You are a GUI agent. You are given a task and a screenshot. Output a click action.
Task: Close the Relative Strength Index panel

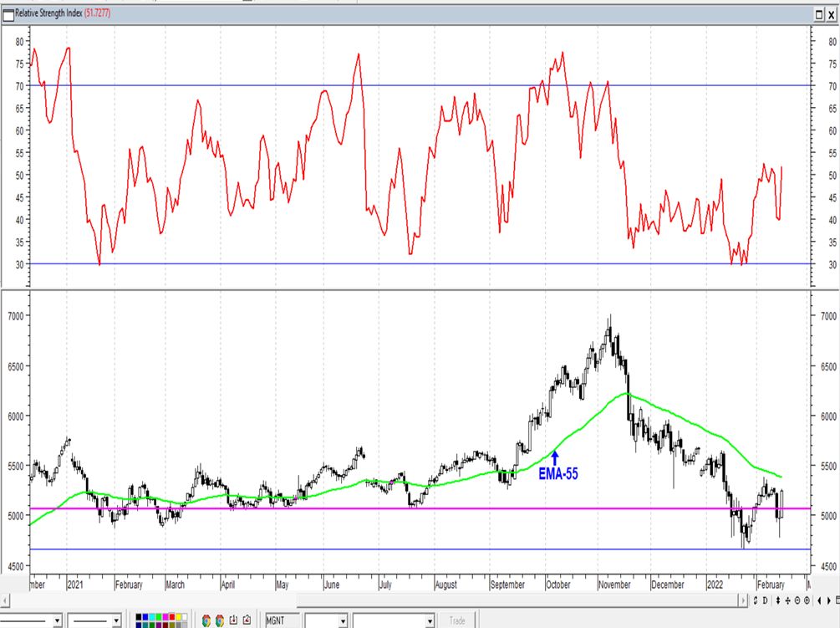point(831,14)
